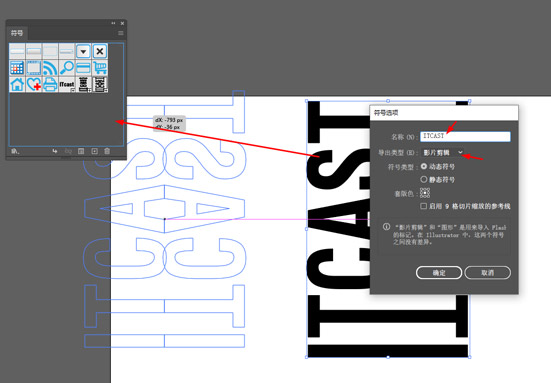Screen dimensions: 551x383
Task: Select the shopping cart symbol
Action: point(100,68)
